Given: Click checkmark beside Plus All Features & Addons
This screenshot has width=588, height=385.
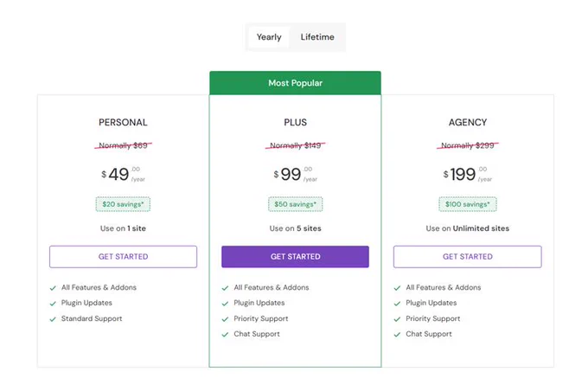Looking at the screenshot, I should 225,288.
